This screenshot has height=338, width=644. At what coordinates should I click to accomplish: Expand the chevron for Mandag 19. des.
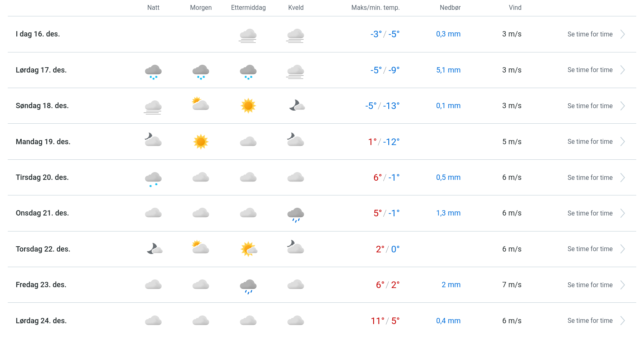click(x=622, y=142)
